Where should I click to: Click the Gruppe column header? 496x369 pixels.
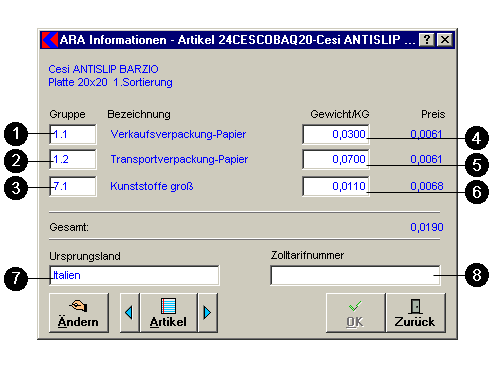tap(67, 114)
